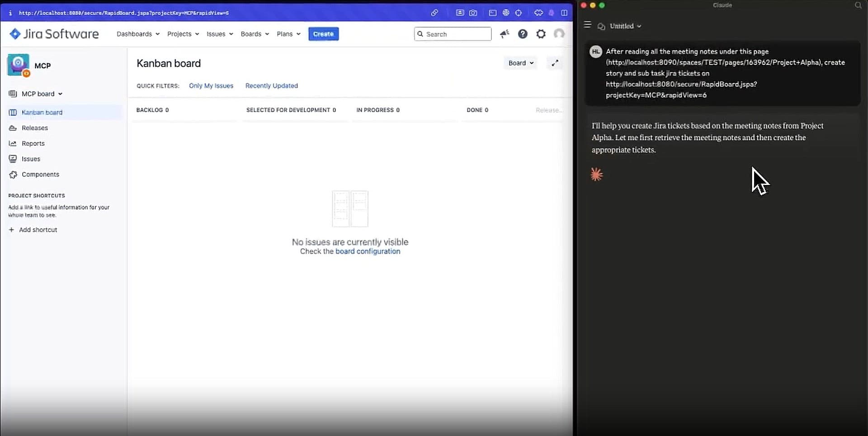Open the Jira administration gear icon
Screen dimensions: 868x436
tap(541, 34)
